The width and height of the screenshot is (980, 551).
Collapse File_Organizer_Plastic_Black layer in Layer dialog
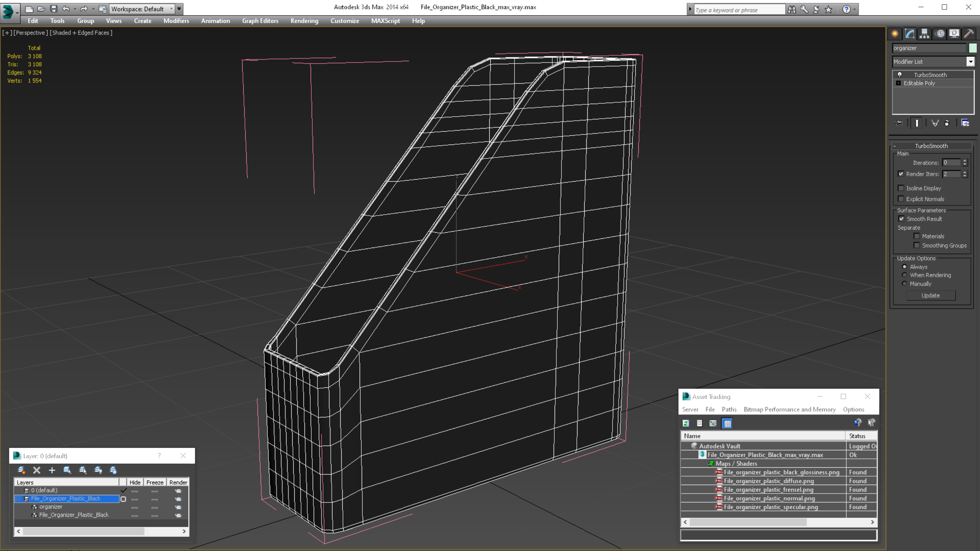tap(18, 499)
